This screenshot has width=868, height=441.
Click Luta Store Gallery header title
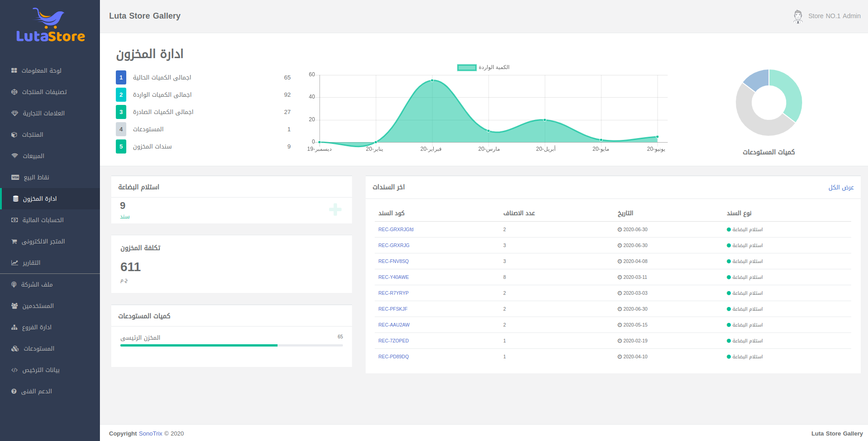point(145,16)
